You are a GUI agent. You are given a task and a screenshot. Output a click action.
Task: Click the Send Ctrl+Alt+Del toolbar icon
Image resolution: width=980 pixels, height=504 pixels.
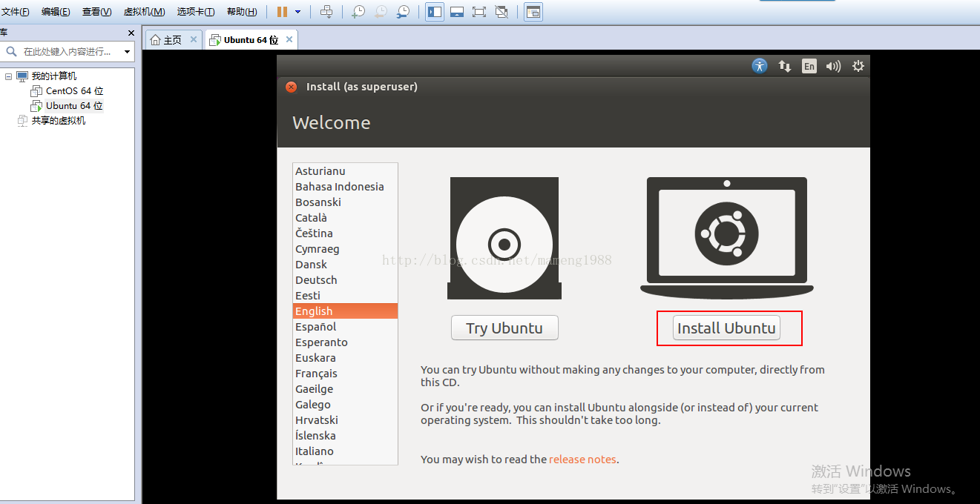326,12
